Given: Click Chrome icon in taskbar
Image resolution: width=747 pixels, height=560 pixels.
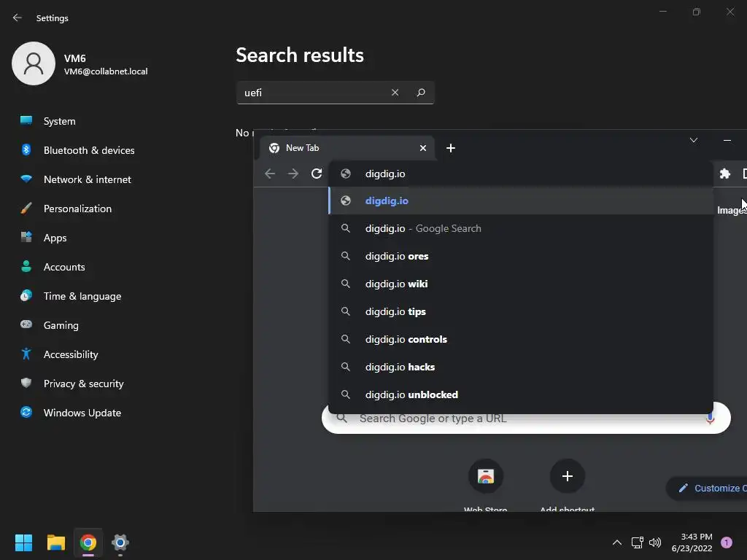Looking at the screenshot, I should [88, 542].
